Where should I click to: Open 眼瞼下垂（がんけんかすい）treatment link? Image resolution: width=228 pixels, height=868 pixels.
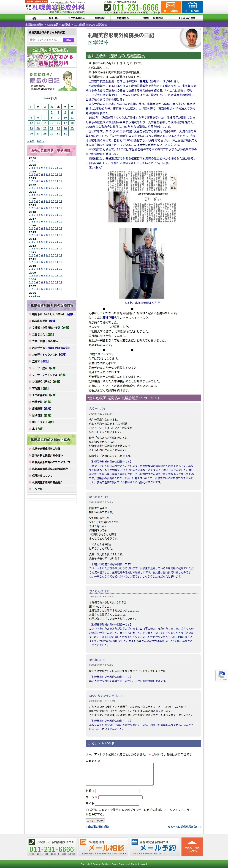coord(52,314)
